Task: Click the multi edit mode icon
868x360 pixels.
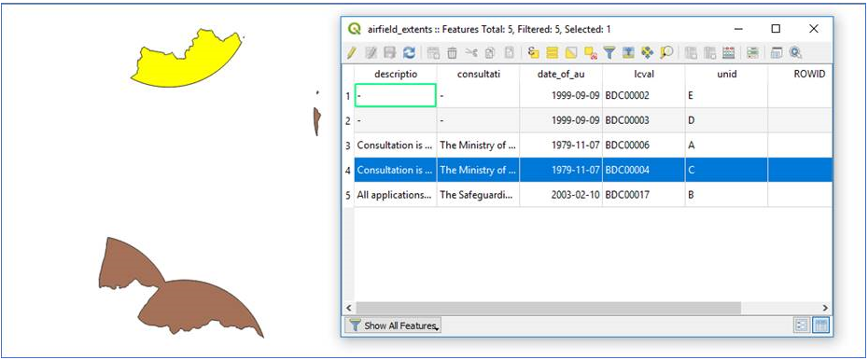Action: point(371,52)
